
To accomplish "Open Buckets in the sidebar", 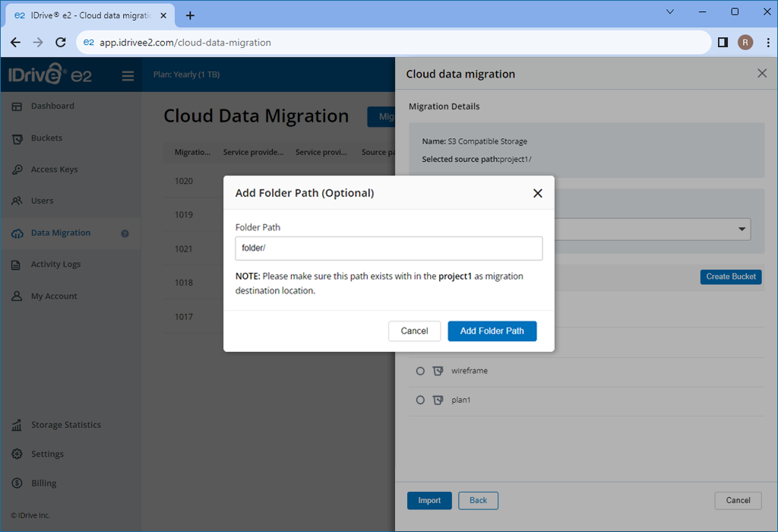I will click(x=46, y=138).
